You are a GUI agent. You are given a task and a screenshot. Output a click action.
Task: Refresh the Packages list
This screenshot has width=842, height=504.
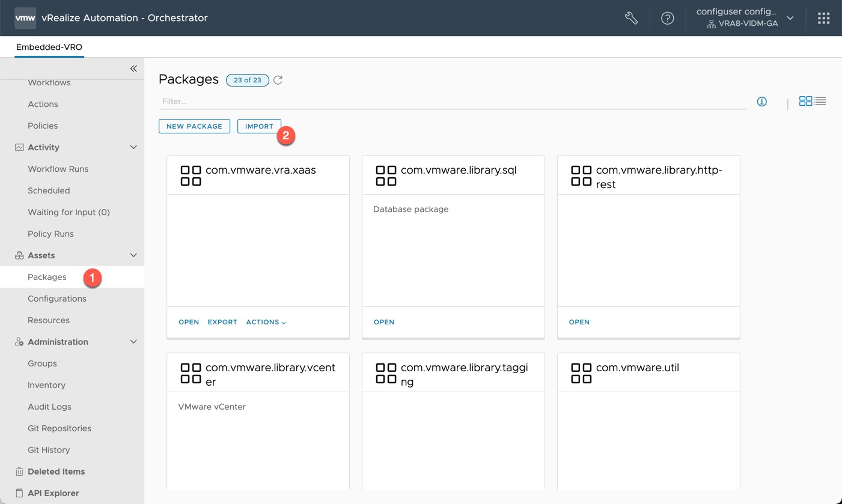point(278,80)
